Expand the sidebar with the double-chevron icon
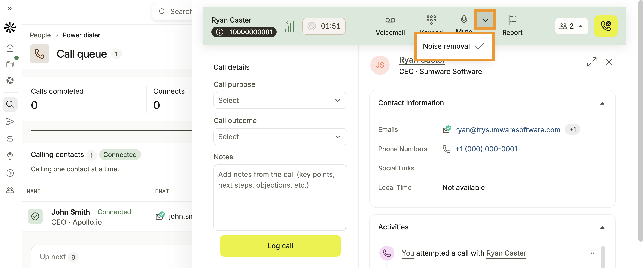Screen dimensions: 644x268 pos(10,9)
